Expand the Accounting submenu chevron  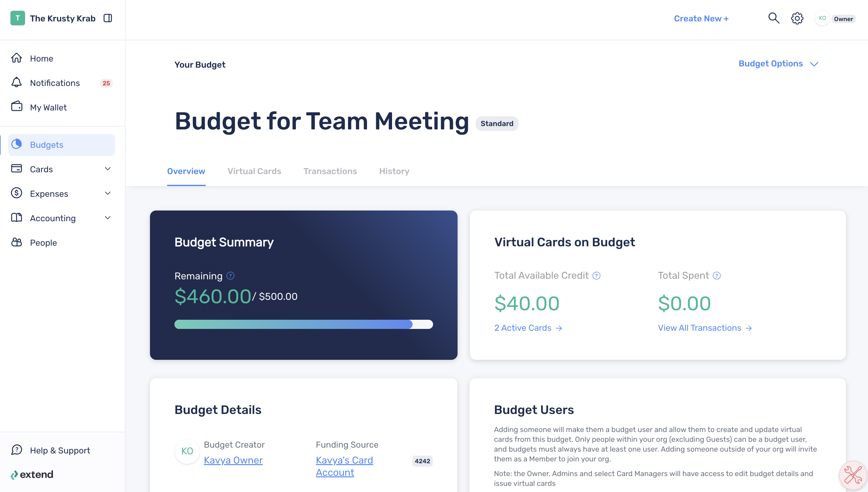(x=108, y=218)
